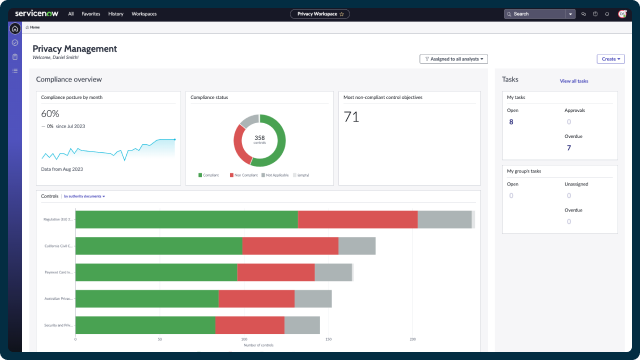Select the checkmark circle sidebar icon
The image size is (640, 360).
(x=15, y=42)
